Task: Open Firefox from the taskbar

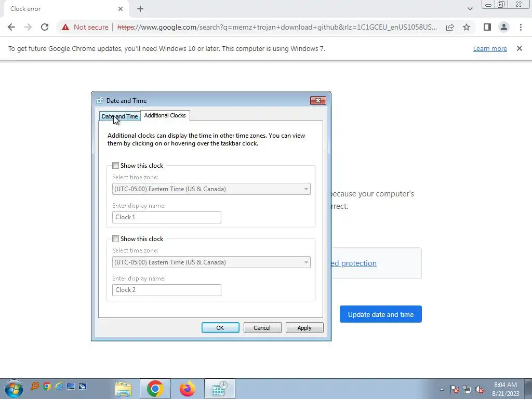Action: pos(187,389)
